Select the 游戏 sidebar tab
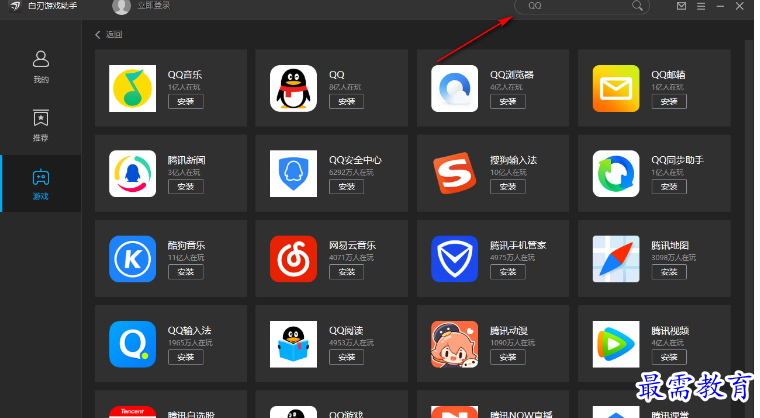This screenshot has width=760, height=418. point(41,184)
